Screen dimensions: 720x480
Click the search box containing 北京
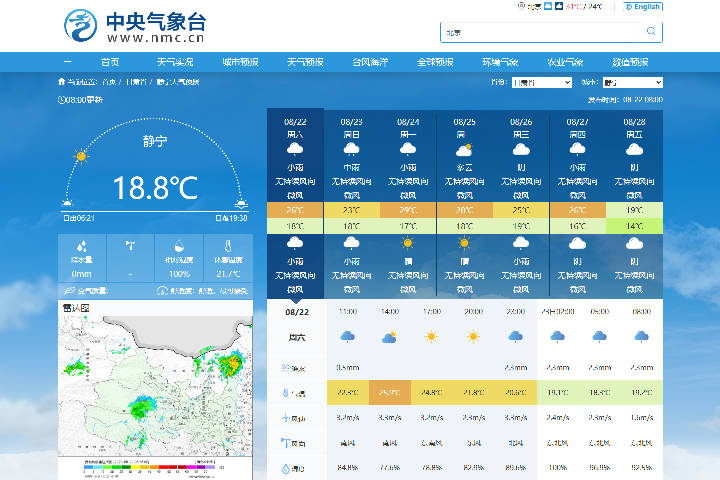coord(551,32)
